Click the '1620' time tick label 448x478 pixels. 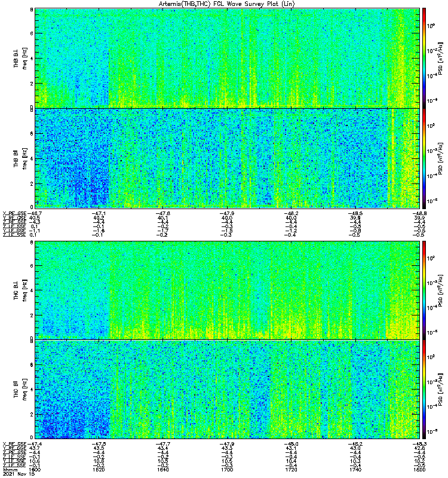pos(99,470)
